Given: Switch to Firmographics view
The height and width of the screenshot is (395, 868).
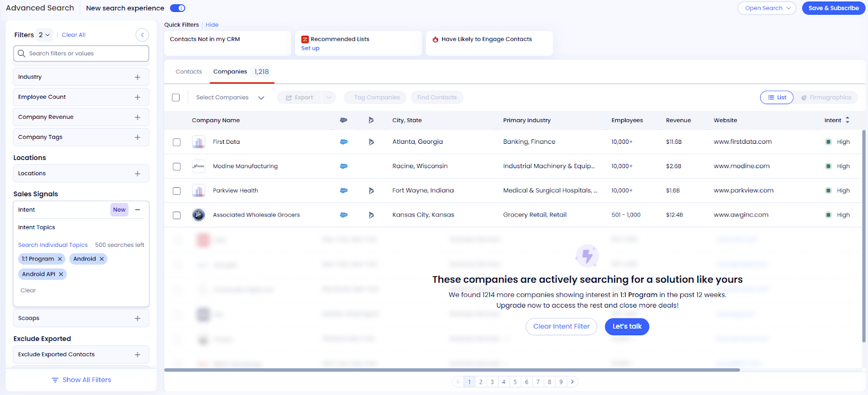Looking at the screenshot, I should (x=826, y=98).
